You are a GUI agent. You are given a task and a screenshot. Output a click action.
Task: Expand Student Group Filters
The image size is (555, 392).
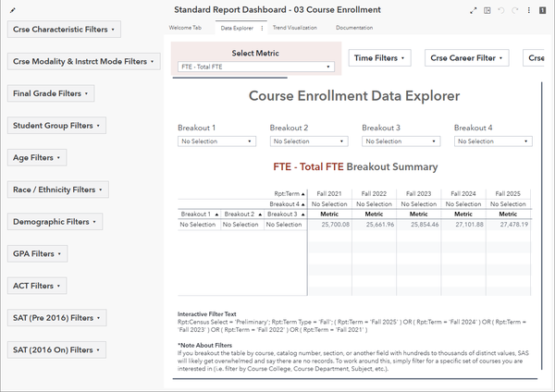[x=56, y=126]
